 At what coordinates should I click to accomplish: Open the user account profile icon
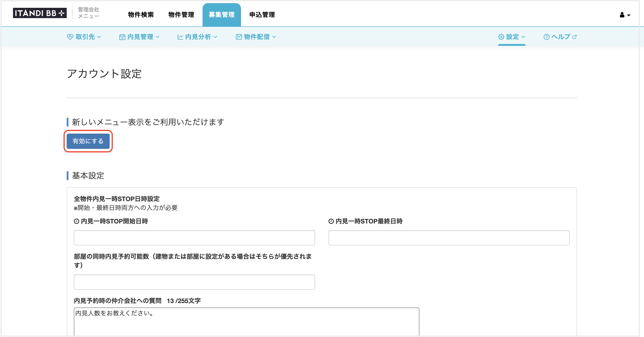click(622, 15)
